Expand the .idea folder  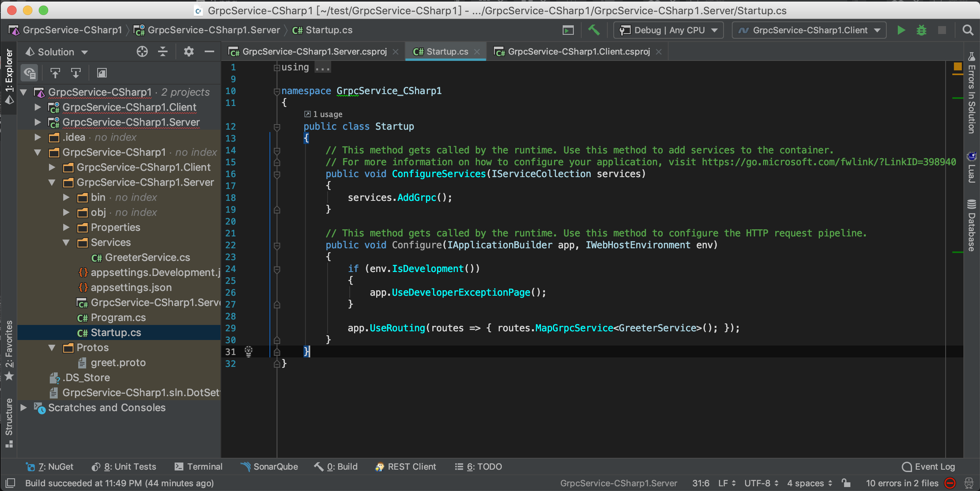tap(38, 137)
